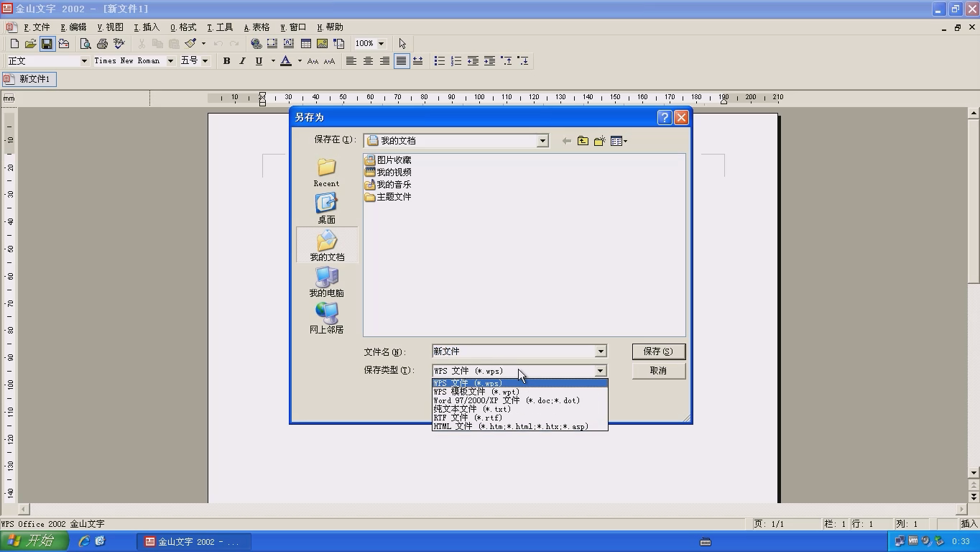Click the Open file folder icon

[30, 44]
